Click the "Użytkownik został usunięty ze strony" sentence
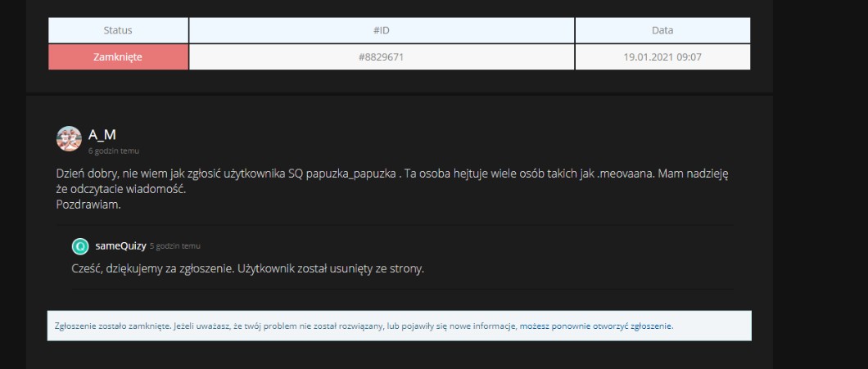The image size is (868, 369). [x=330, y=268]
